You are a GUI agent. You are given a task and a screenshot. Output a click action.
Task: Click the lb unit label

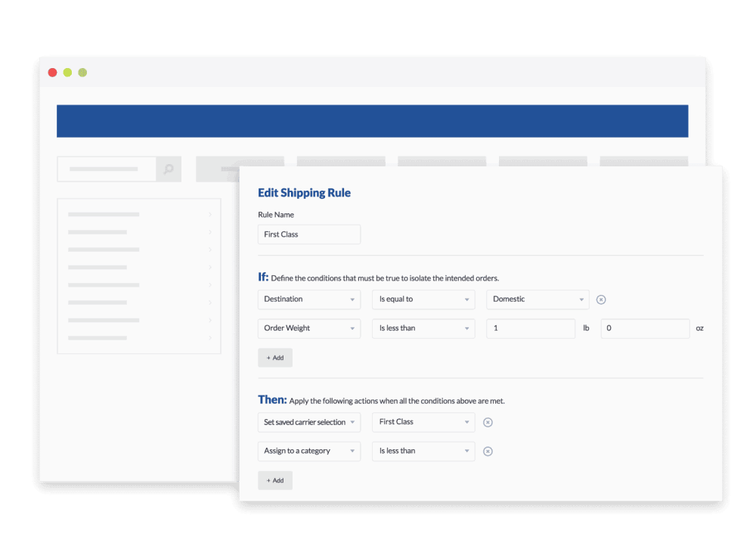tap(586, 328)
